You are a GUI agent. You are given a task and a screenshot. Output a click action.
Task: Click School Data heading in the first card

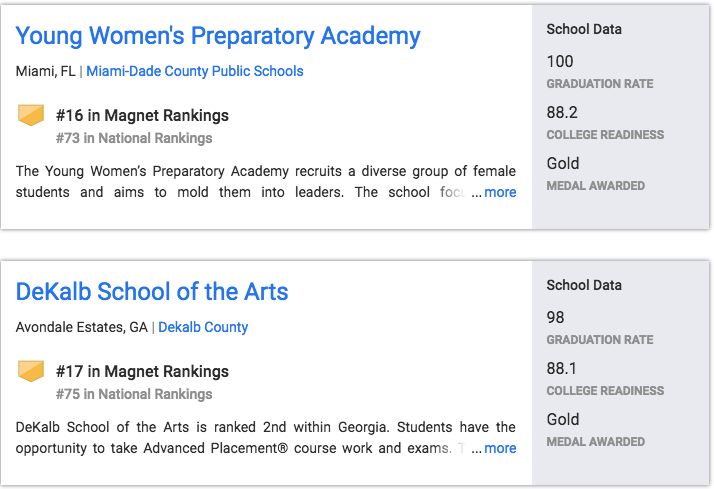[584, 29]
